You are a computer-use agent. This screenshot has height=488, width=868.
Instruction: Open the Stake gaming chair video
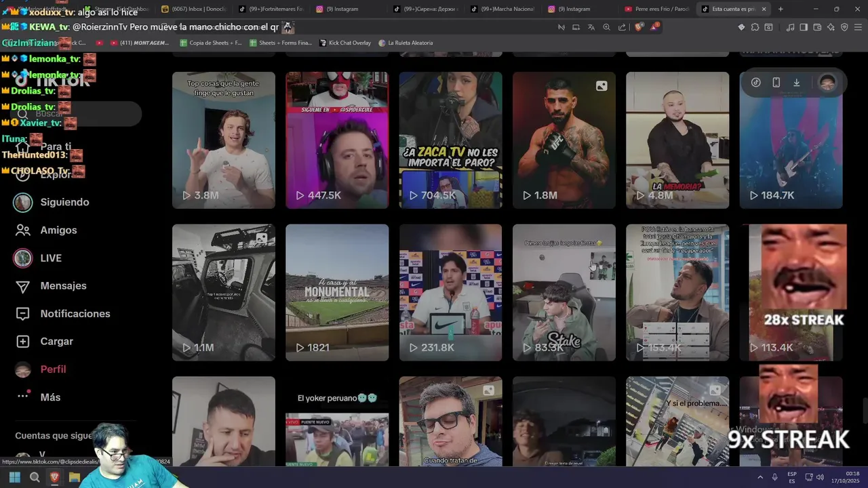tap(564, 293)
